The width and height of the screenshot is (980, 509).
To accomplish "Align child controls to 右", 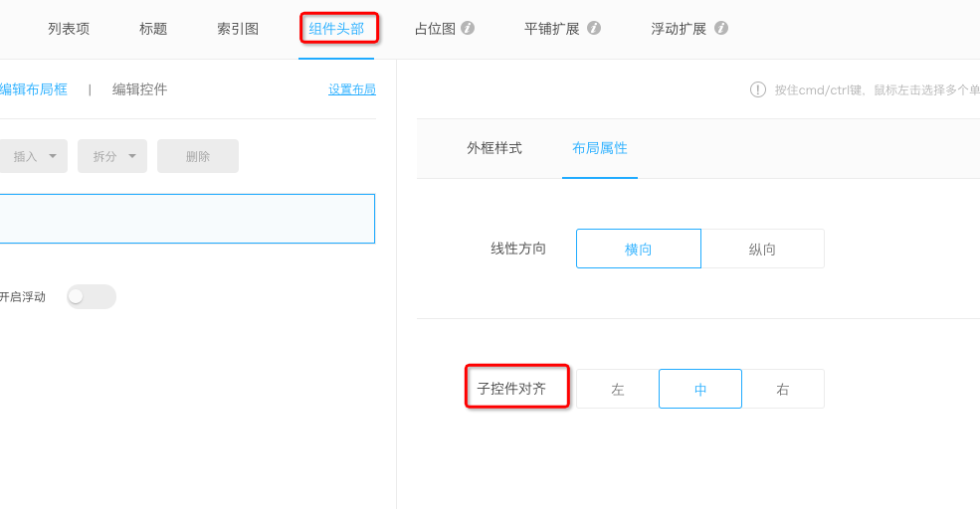I will tap(782, 389).
